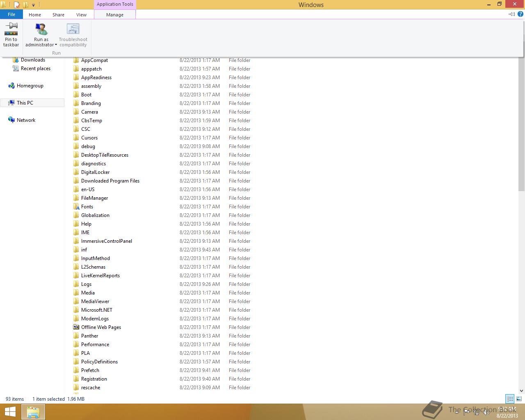This screenshot has width=525, height=420.
Task: Select the IME folder name
Action: pyautogui.click(x=85, y=233)
